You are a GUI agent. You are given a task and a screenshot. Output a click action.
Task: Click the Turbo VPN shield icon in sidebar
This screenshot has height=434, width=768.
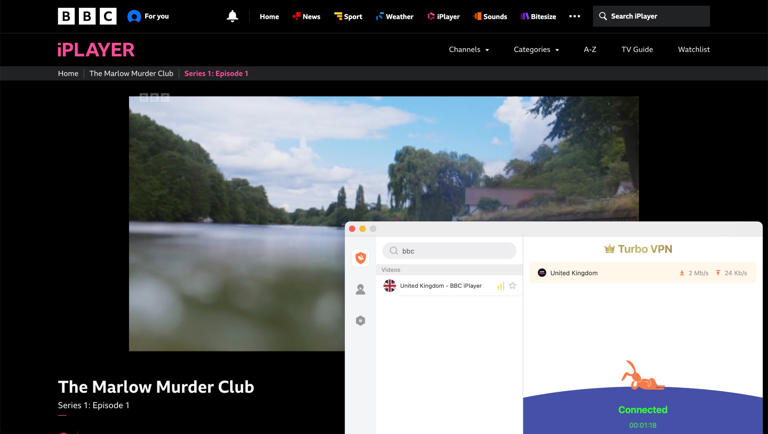pos(360,258)
